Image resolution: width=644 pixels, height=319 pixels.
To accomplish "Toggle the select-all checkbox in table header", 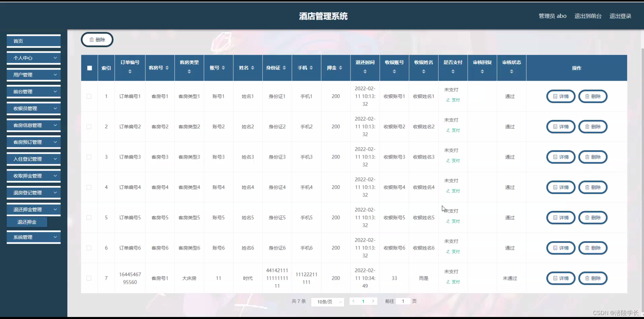I will pyautogui.click(x=89, y=68).
